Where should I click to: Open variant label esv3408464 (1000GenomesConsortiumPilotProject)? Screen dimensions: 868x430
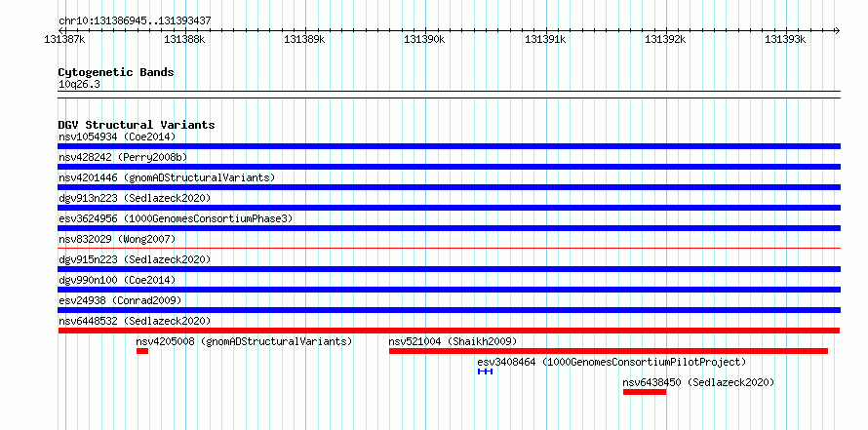[x=612, y=362]
